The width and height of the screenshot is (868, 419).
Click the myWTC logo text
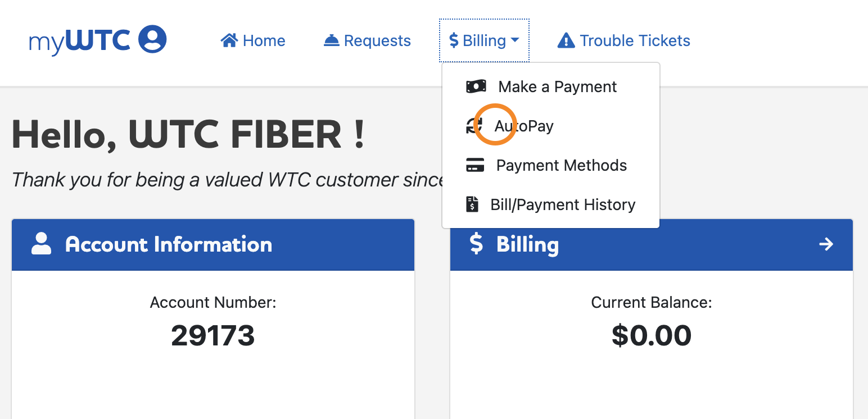[x=80, y=40]
